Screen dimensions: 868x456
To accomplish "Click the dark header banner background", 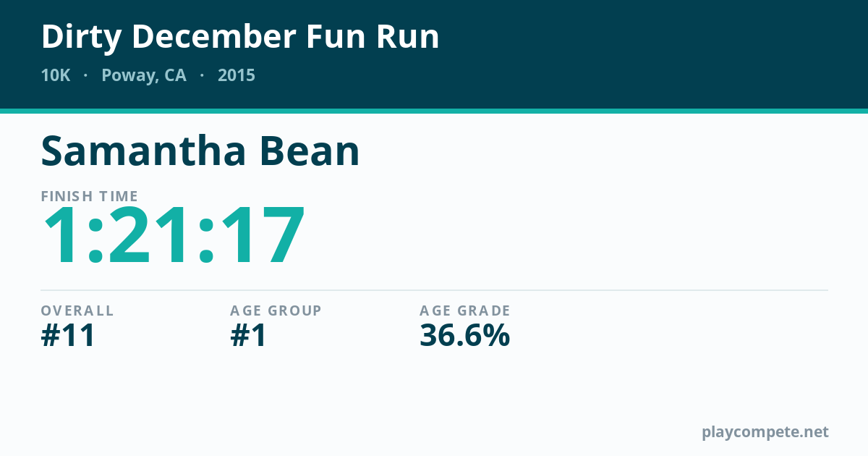I will [x=651, y=54].
